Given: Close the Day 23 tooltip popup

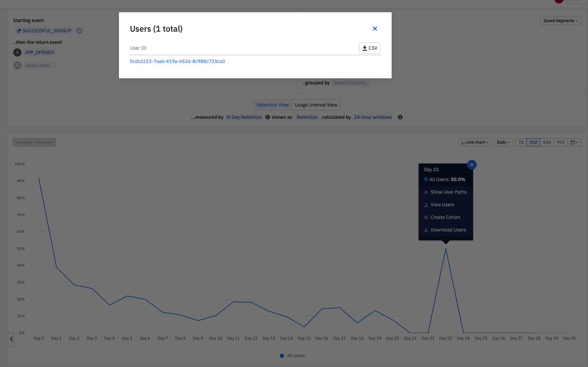Looking at the screenshot, I should 472,165.
